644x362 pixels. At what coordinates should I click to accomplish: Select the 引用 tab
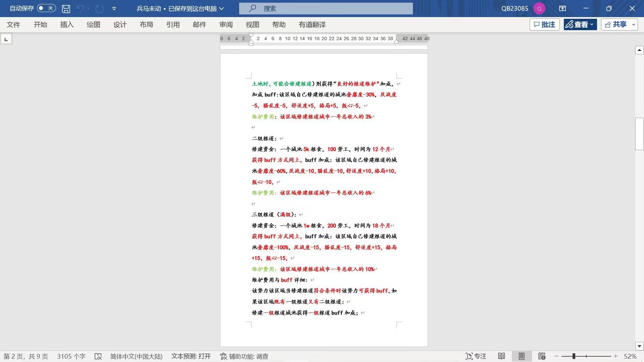click(173, 24)
